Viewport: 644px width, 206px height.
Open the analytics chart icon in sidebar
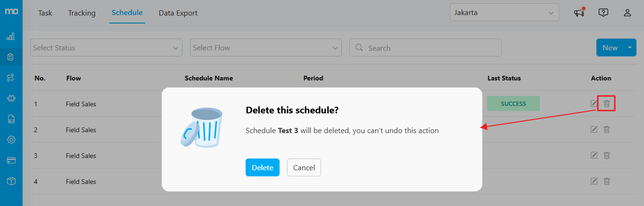pos(11,36)
